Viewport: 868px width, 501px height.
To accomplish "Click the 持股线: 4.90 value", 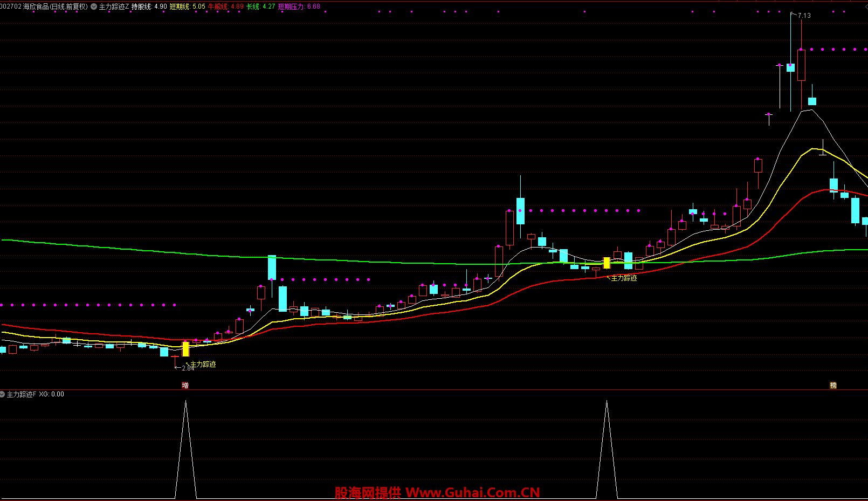I will click(x=149, y=7).
